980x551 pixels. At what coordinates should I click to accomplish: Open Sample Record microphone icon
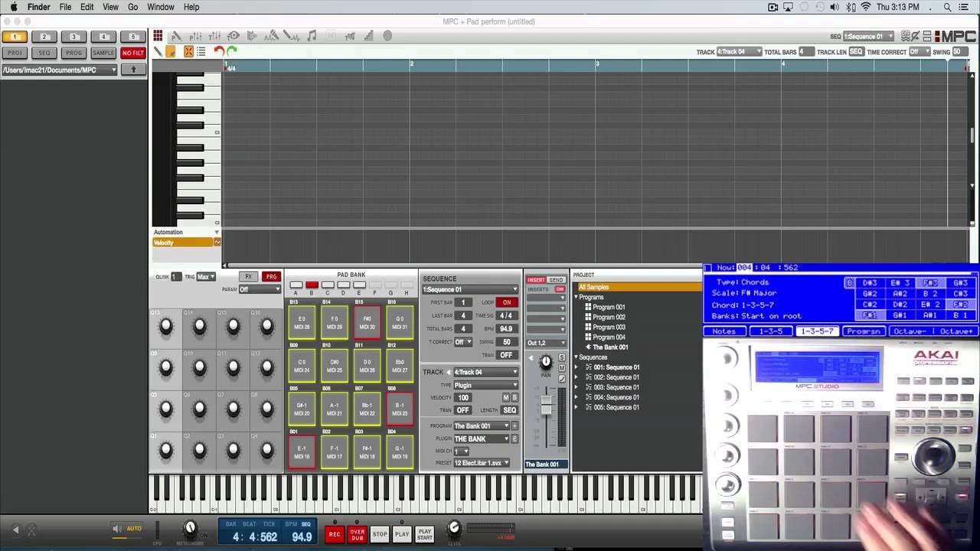pyautogui.click(x=272, y=36)
